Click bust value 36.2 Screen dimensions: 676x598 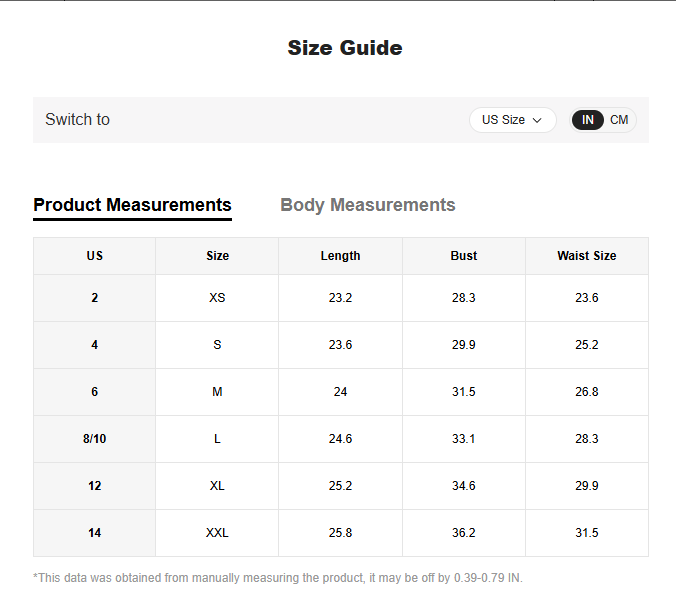[x=463, y=533]
